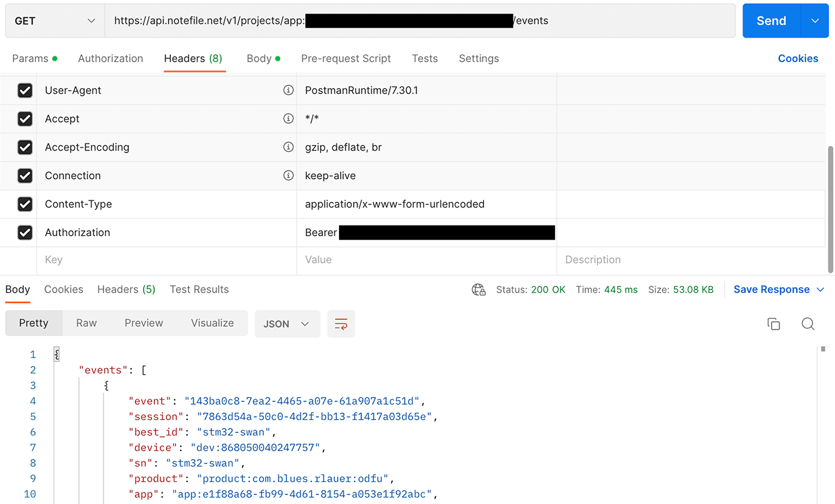
Task: Uncheck the Content-Type header checkbox
Action: click(25, 204)
